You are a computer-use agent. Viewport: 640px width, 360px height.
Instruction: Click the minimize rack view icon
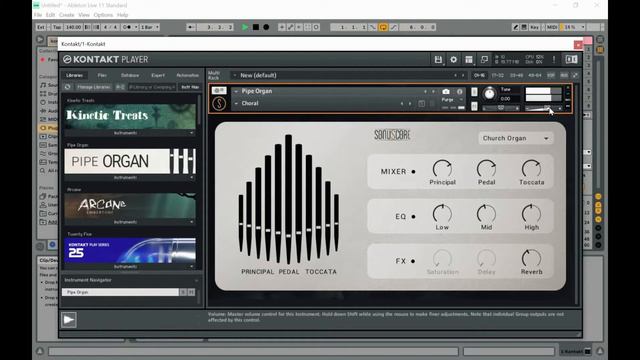[484, 60]
